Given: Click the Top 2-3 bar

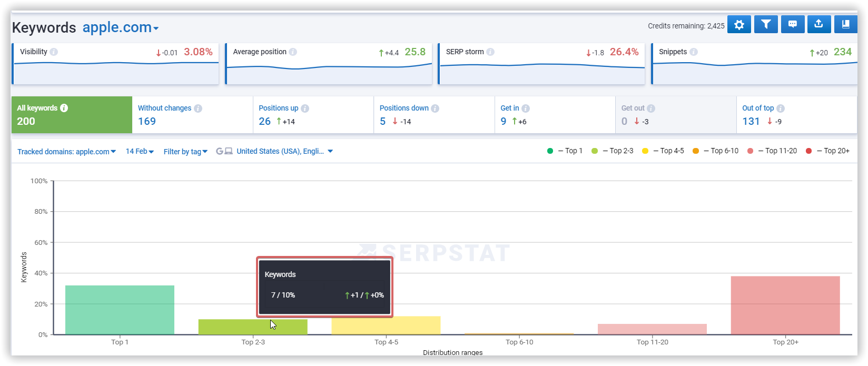Looking at the screenshot, I should tap(253, 327).
